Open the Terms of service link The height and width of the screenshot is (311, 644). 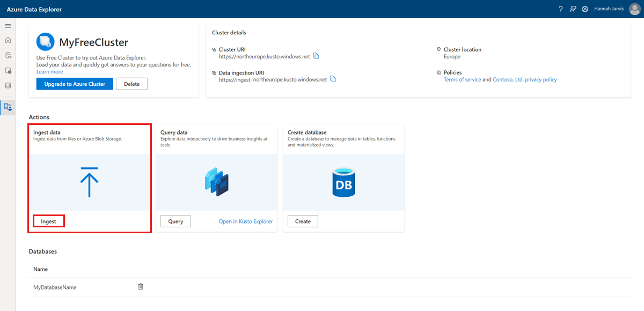coord(462,79)
